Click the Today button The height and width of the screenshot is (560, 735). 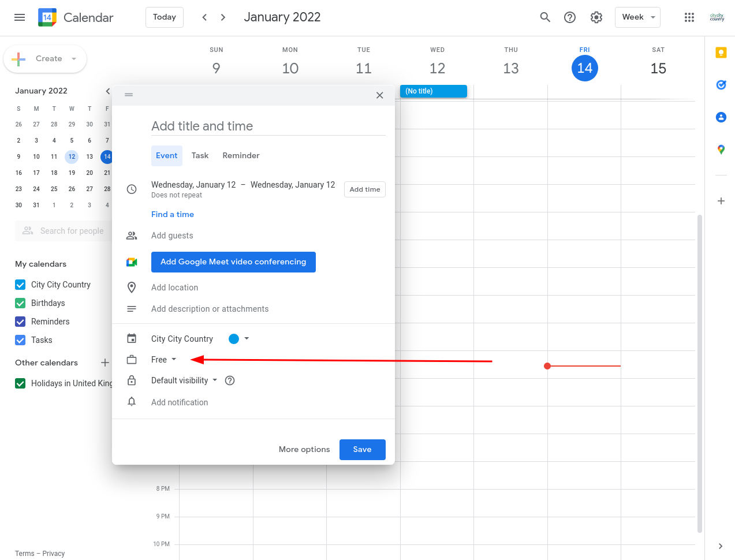165,17
